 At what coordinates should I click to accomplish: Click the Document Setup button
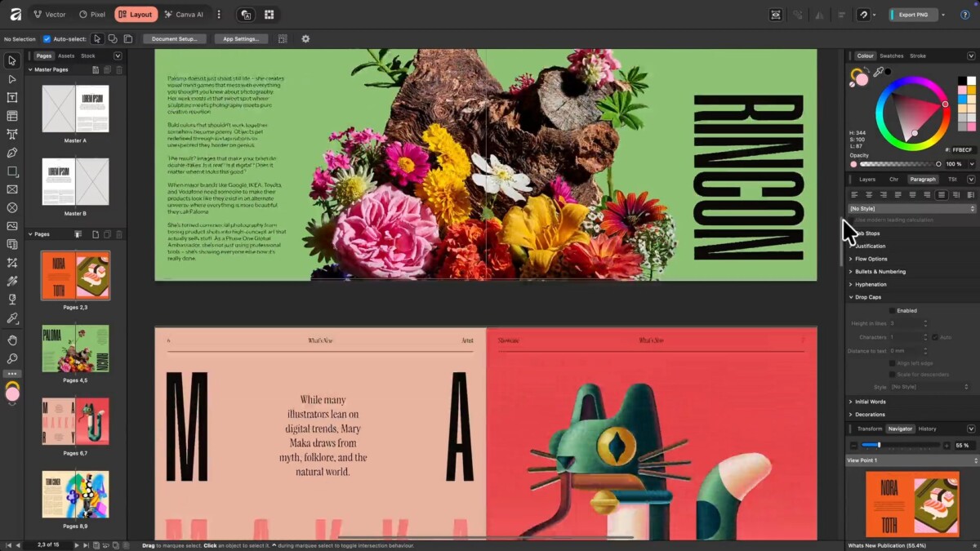point(175,39)
